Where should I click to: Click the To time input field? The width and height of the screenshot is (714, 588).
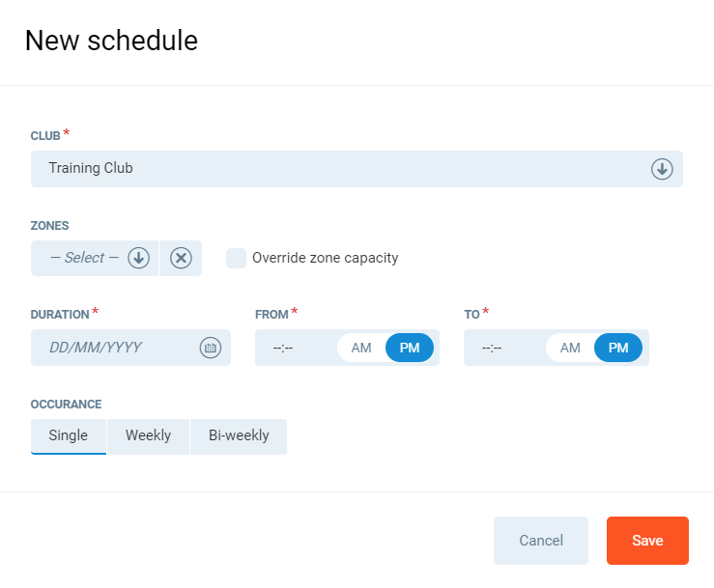pos(499,348)
